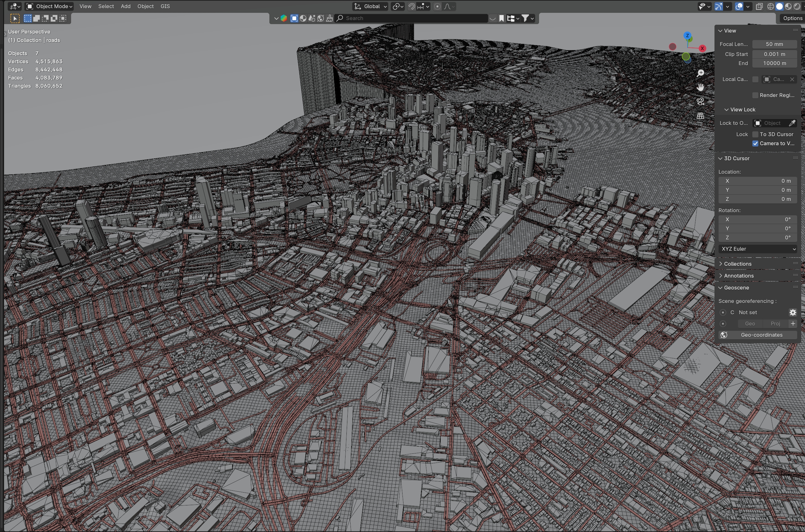The width and height of the screenshot is (805, 532).
Task: Open the XYZ Euler rotation mode dropdown
Action: (757, 249)
